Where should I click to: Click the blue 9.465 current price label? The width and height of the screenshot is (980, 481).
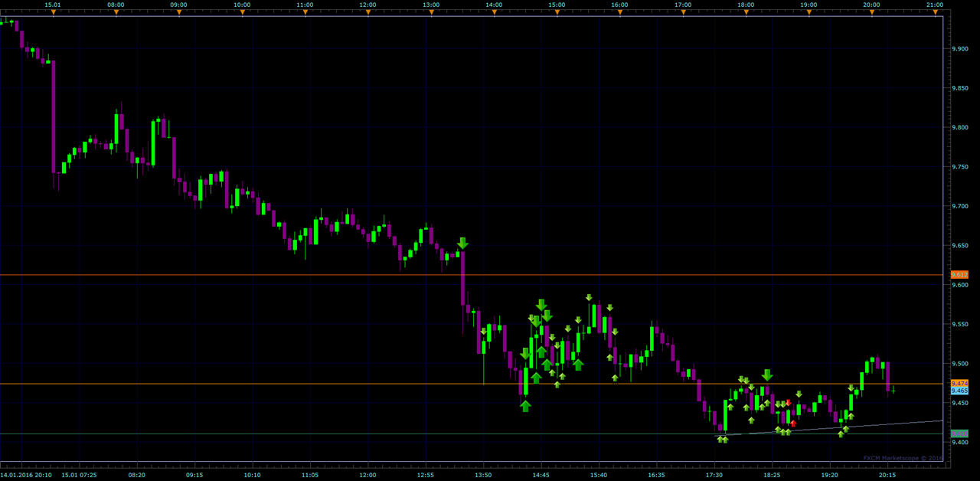point(959,391)
